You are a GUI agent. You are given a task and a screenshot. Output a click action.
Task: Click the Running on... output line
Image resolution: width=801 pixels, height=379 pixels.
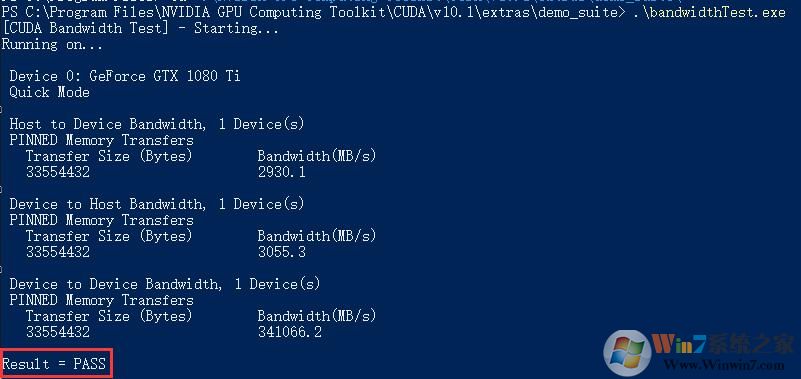[52, 44]
